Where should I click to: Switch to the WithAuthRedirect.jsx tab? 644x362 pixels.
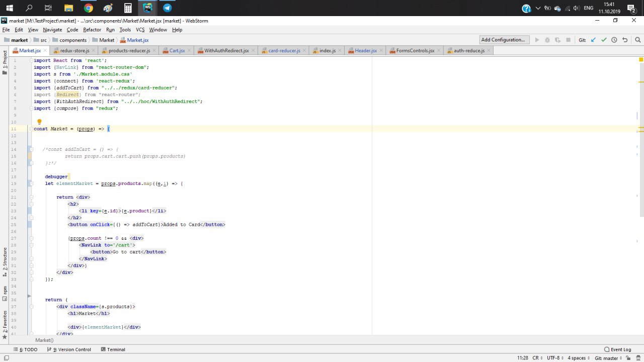click(226, 51)
